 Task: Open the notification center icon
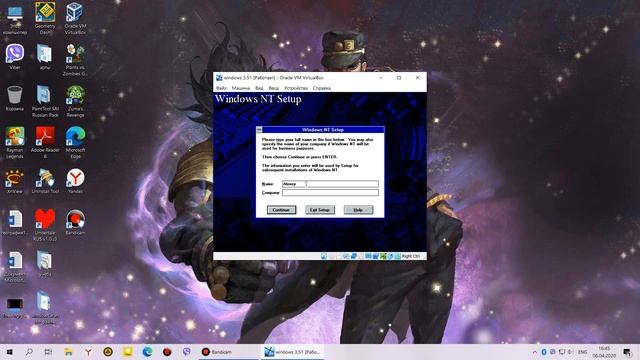coord(627,352)
